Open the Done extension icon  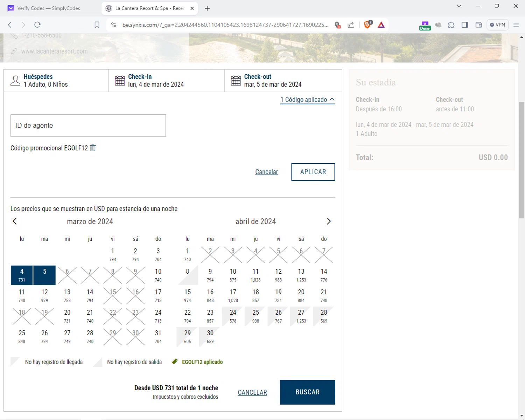425,26
